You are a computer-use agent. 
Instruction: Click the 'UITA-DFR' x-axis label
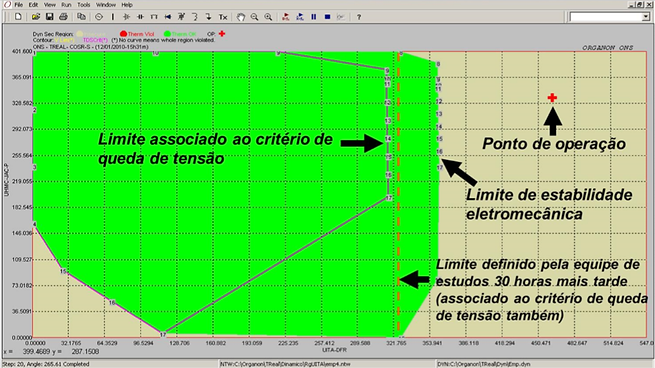tap(335, 350)
